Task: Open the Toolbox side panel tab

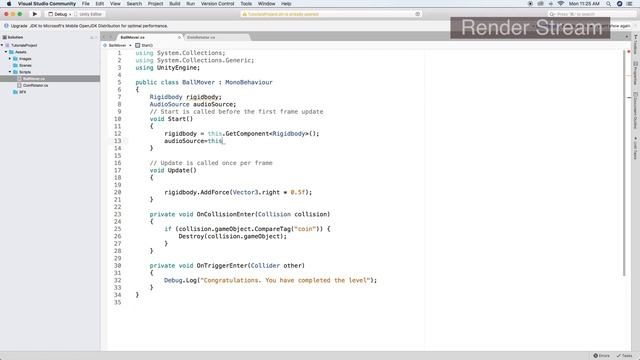Action: pos(636,45)
